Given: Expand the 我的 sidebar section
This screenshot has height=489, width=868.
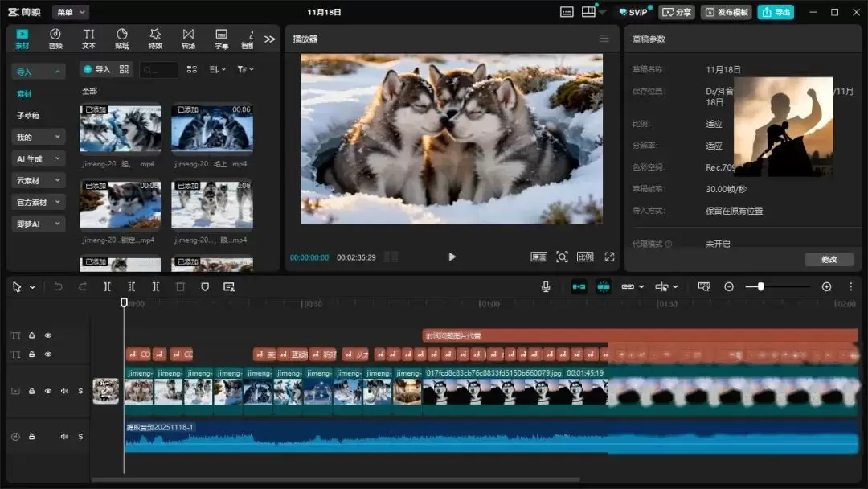Looking at the screenshot, I should [x=39, y=137].
